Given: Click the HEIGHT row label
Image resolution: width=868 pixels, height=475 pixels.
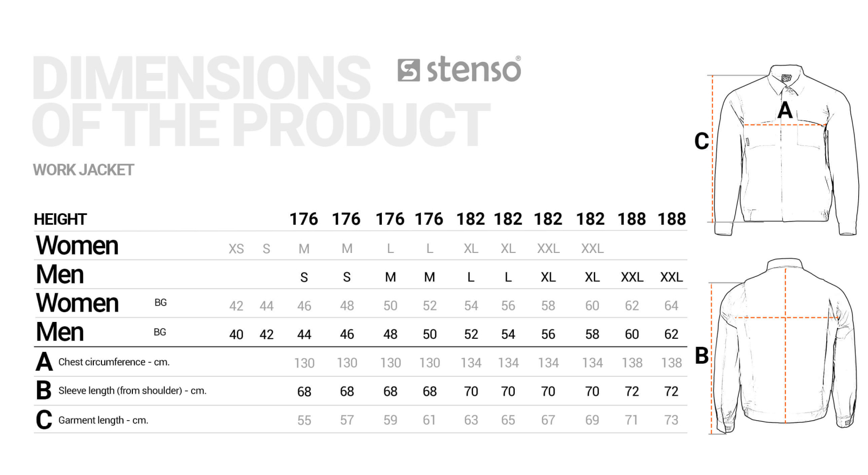Looking at the screenshot, I should pos(60,219).
